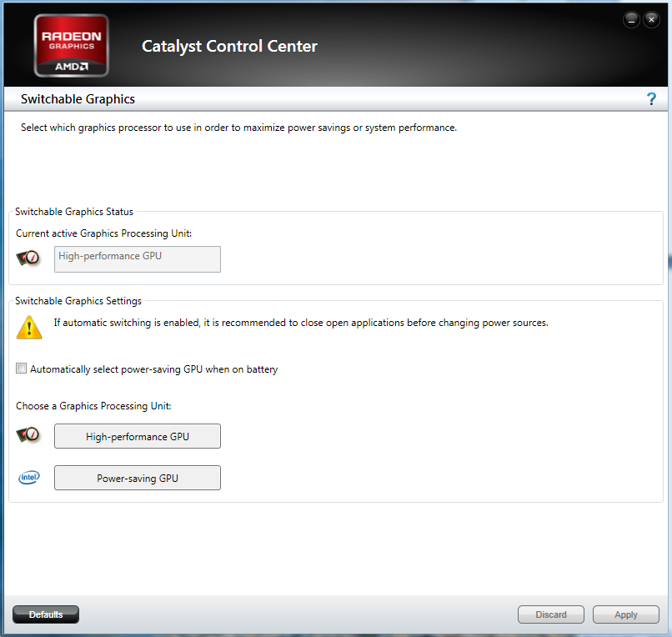Click the gauge icon beside the status field

[x=28, y=258]
